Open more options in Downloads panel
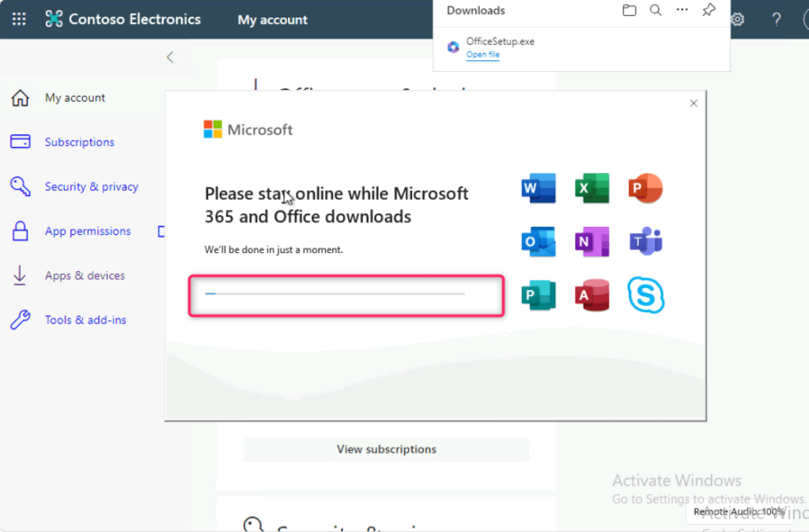This screenshot has height=532, width=809. 682,10
